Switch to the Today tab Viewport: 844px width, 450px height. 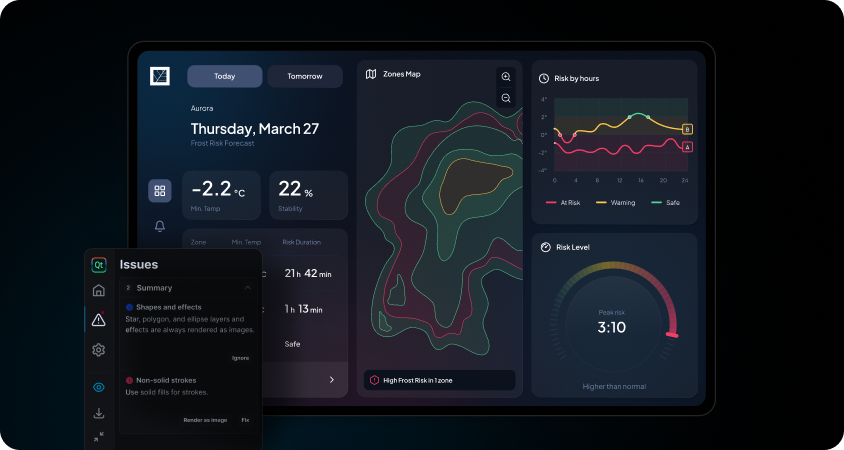coord(224,76)
